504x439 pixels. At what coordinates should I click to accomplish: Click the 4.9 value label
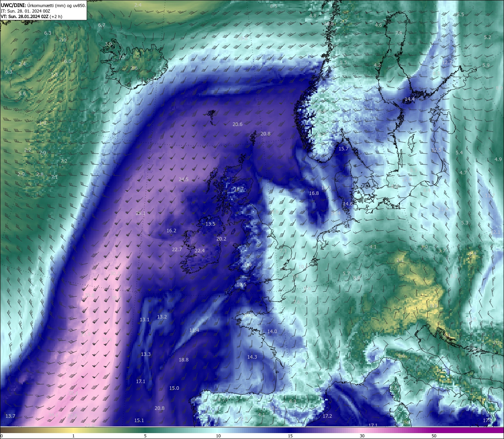coord(498,159)
